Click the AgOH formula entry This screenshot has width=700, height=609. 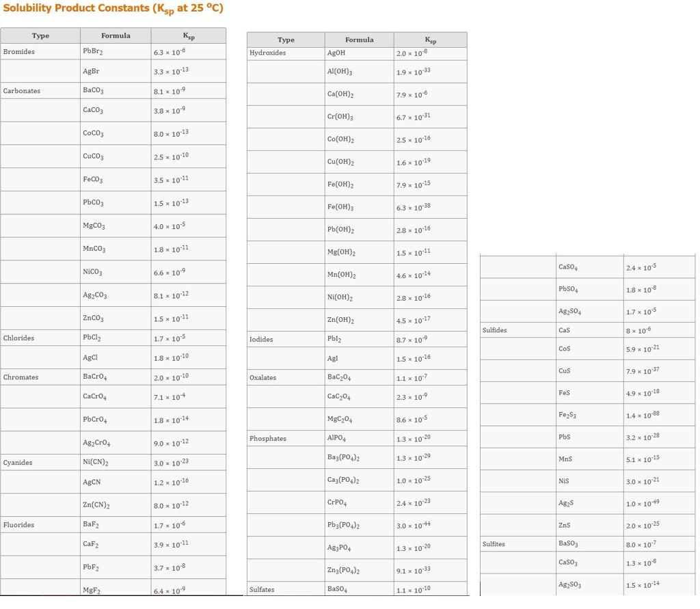click(337, 53)
